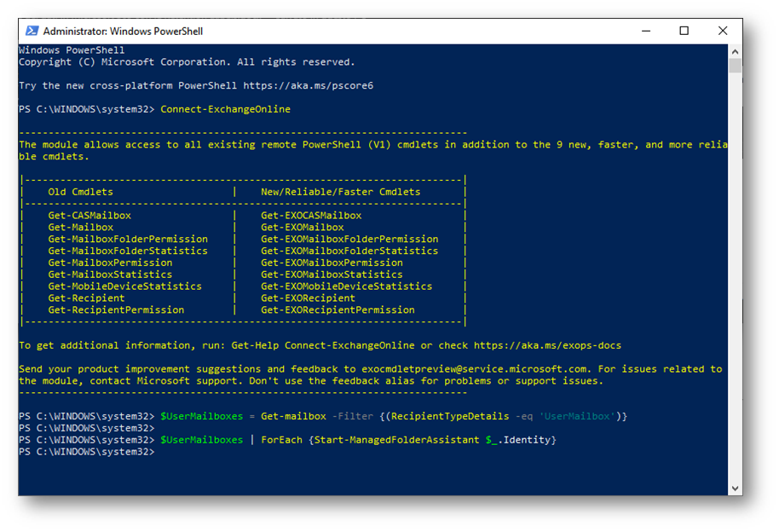This screenshot has height=532, width=779.
Task: Click the 'UserMailbox' filter string
Action: click(577, 416)
